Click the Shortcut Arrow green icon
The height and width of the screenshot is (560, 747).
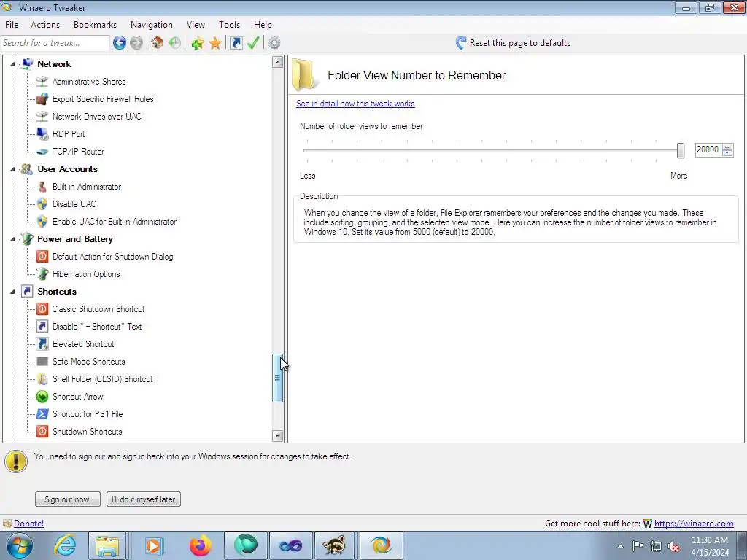coord(42,396)
